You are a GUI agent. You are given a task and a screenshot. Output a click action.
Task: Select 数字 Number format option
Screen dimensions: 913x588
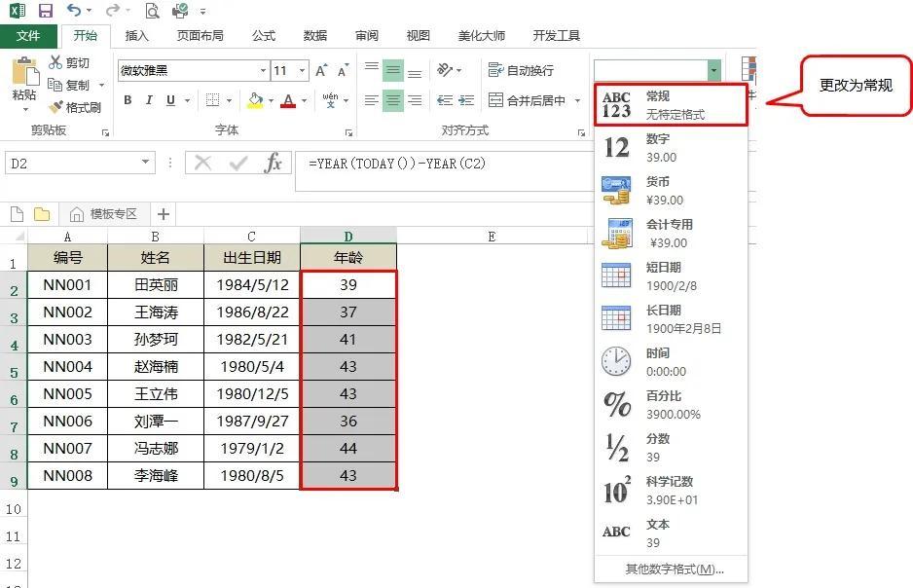[671, 147]
